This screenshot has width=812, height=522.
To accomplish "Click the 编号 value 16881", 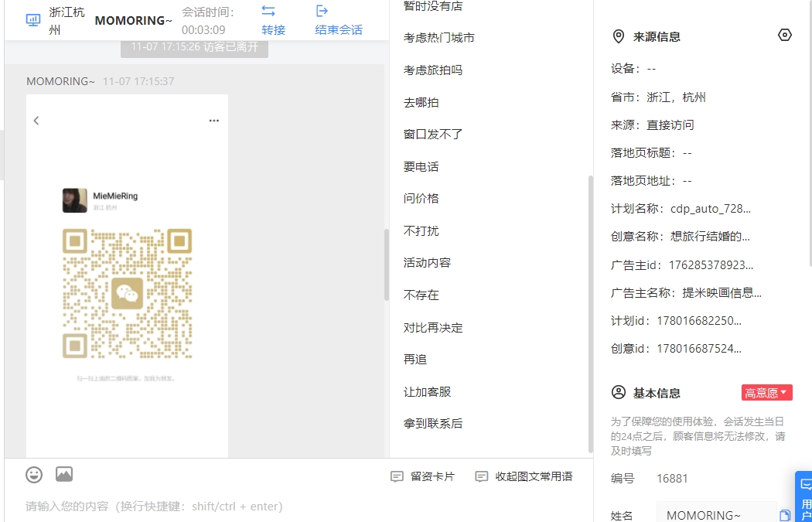I will point(672,479).
